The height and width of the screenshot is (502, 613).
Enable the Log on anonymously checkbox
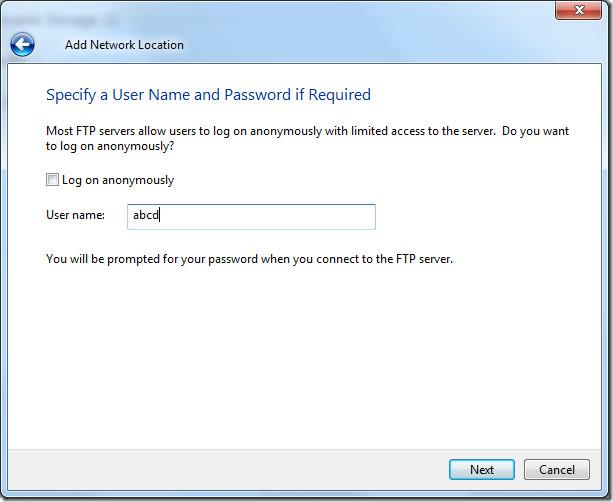(x=53, y=180)
